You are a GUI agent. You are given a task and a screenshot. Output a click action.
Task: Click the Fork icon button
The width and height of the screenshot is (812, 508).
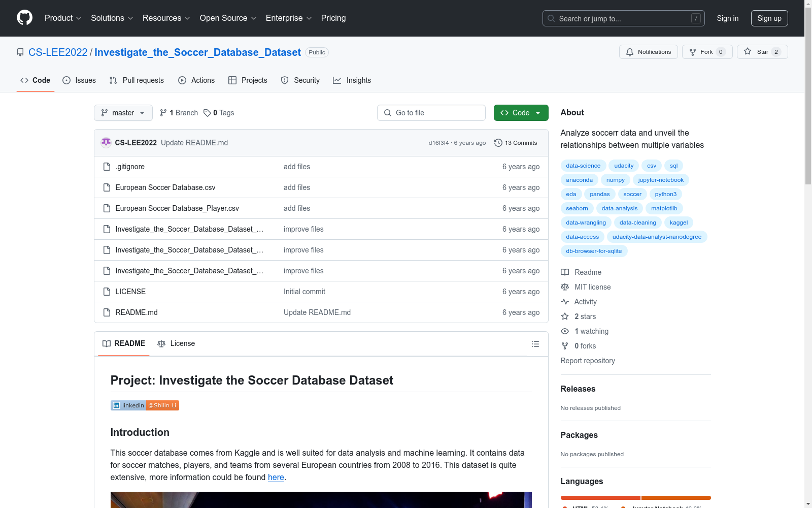tap(693, 52)
